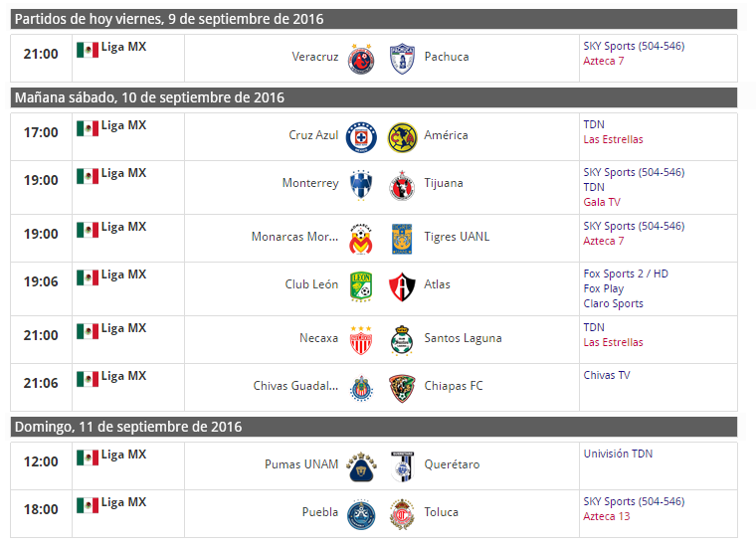Open the Chivas TV channel link
Screen dimensions: 756x548
(x=607, y=375)
